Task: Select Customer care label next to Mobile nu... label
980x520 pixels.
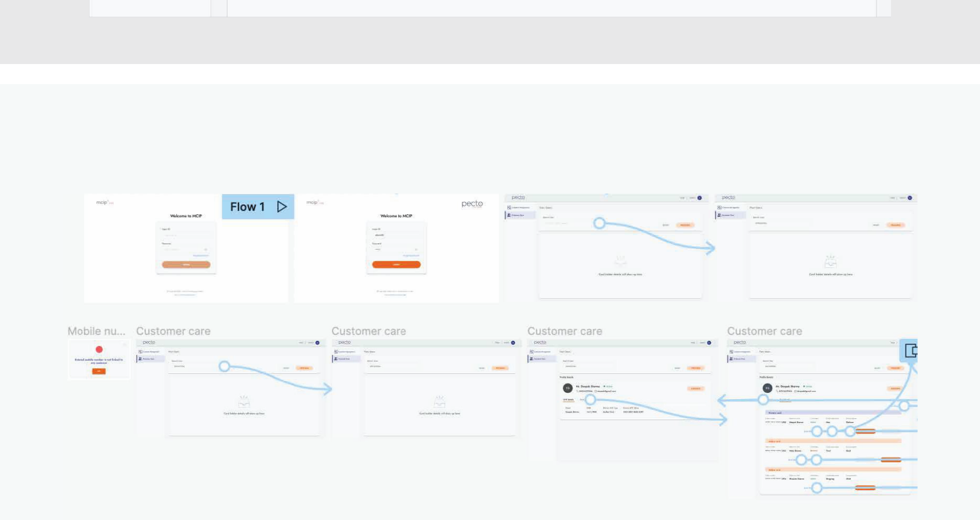Action: tap(173, 331)
